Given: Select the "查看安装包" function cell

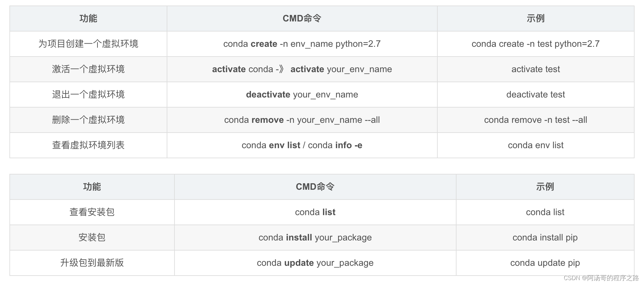Looking at the screenshot, I should (x=92, y=212).
